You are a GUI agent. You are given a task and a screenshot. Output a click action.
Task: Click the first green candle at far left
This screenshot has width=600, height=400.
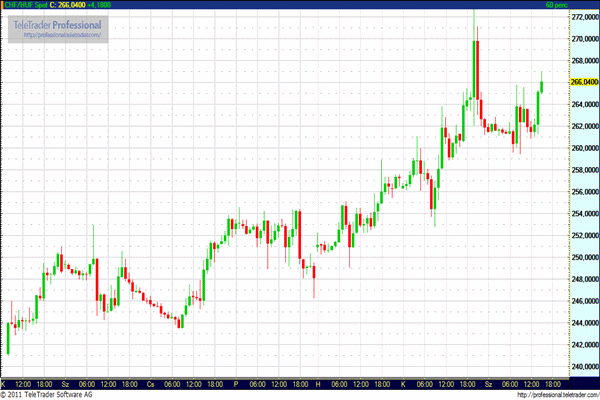8,337
